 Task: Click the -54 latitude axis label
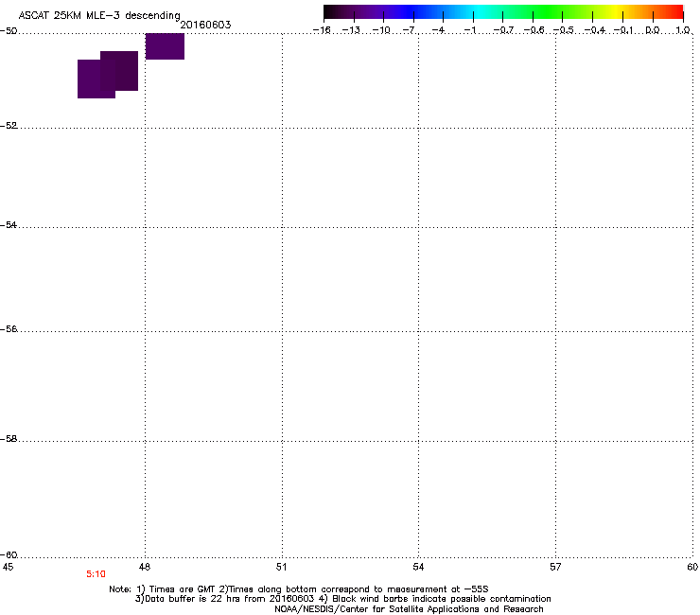point(9,225)
